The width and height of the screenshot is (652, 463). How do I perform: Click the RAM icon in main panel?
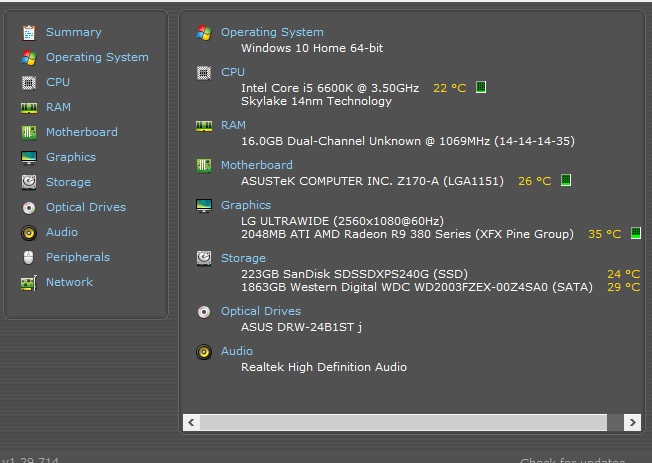204,126
